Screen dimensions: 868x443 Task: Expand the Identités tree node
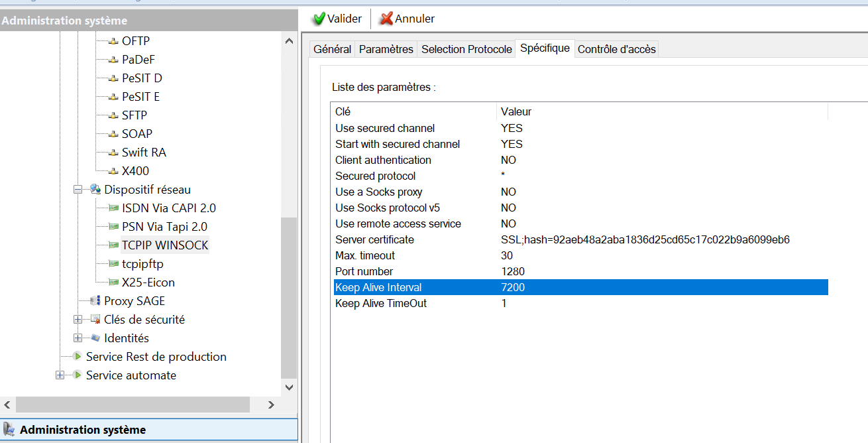78,338
